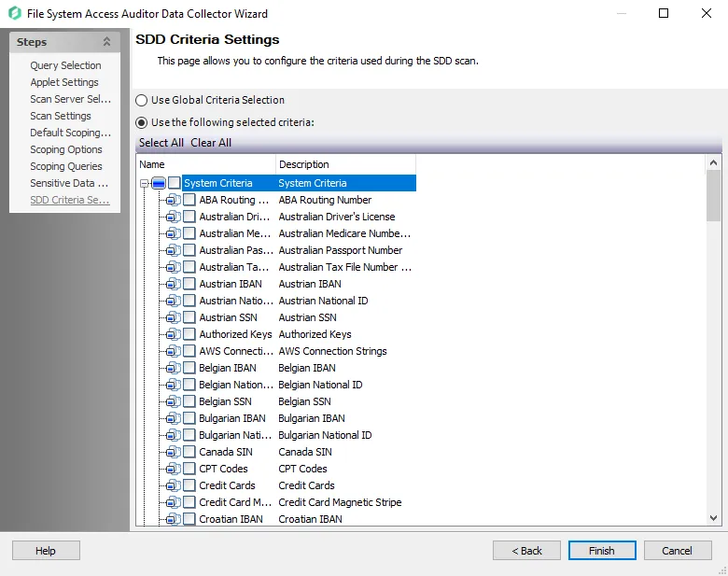Click the icon beside Belgian SSN row
This screenshot has height=576, width=728.
174,401
